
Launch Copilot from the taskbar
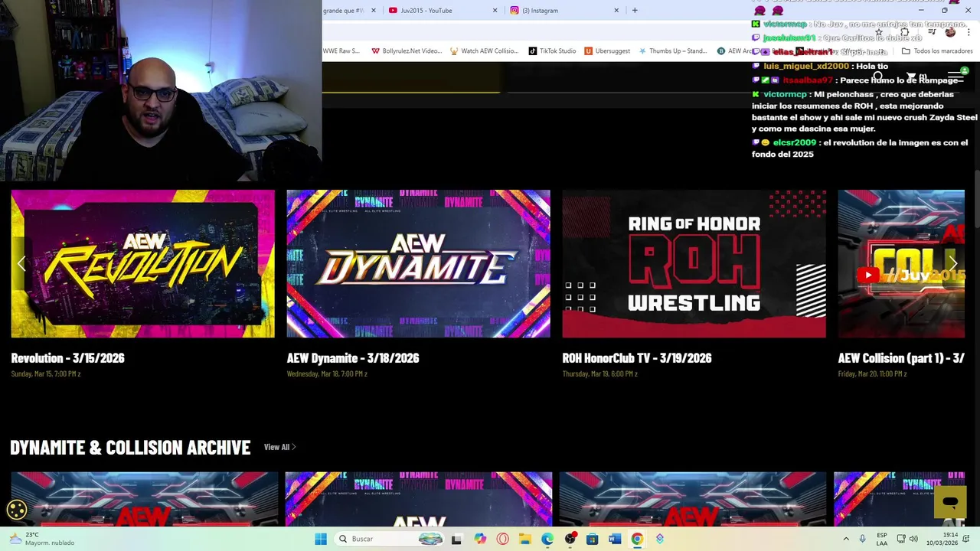(480, 539)
